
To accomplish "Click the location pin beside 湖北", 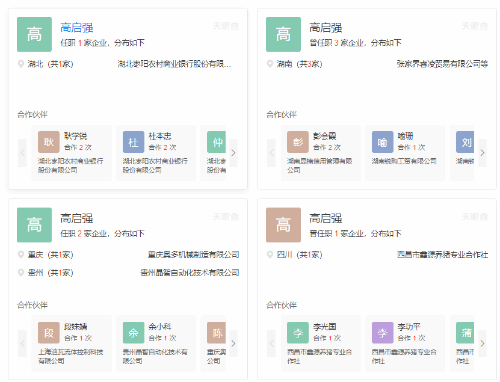I will click(21, 64).
